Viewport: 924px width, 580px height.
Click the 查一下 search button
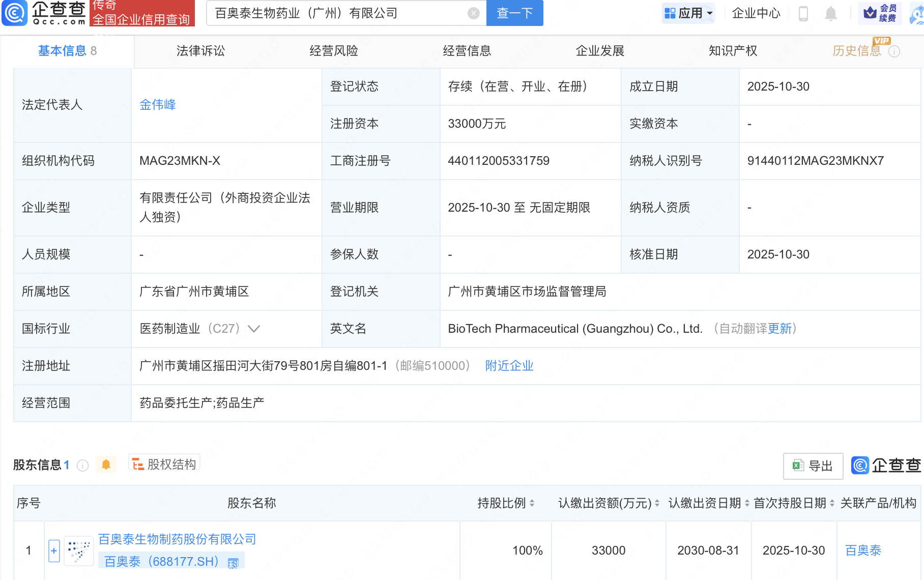click(x=514, y=13)
